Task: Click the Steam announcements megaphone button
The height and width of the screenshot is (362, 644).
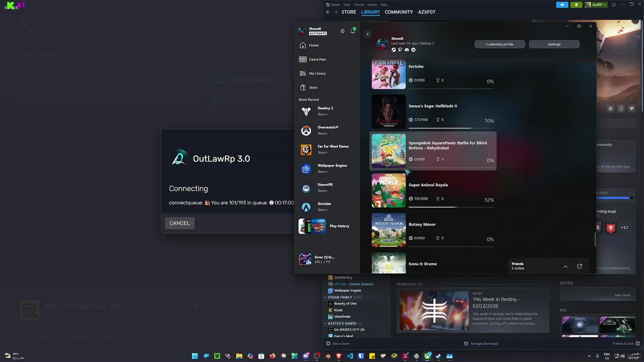Action: [x=562, y=5]
